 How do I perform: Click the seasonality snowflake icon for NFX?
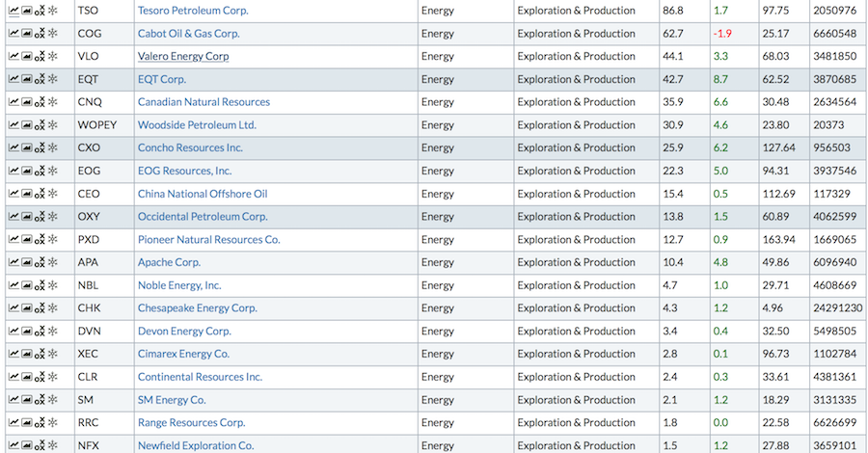53,444
